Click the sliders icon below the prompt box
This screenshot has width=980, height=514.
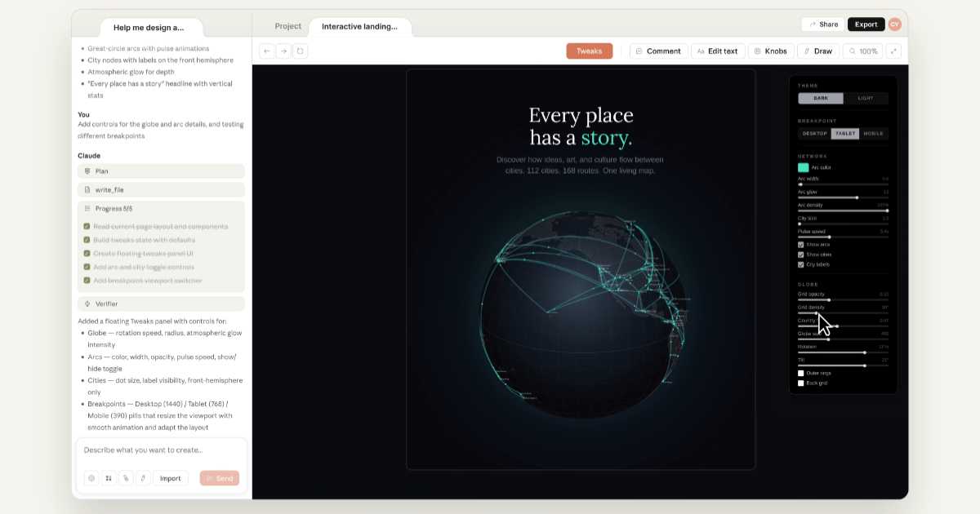point(109,478)
